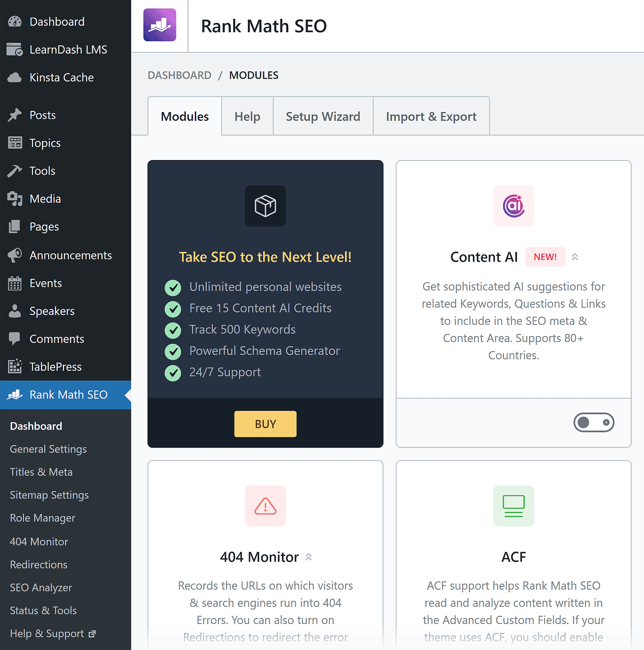644x650 pixels.
Task: Select the Content AI module icon
Action: pyautogui.click(x=513, y=206)
